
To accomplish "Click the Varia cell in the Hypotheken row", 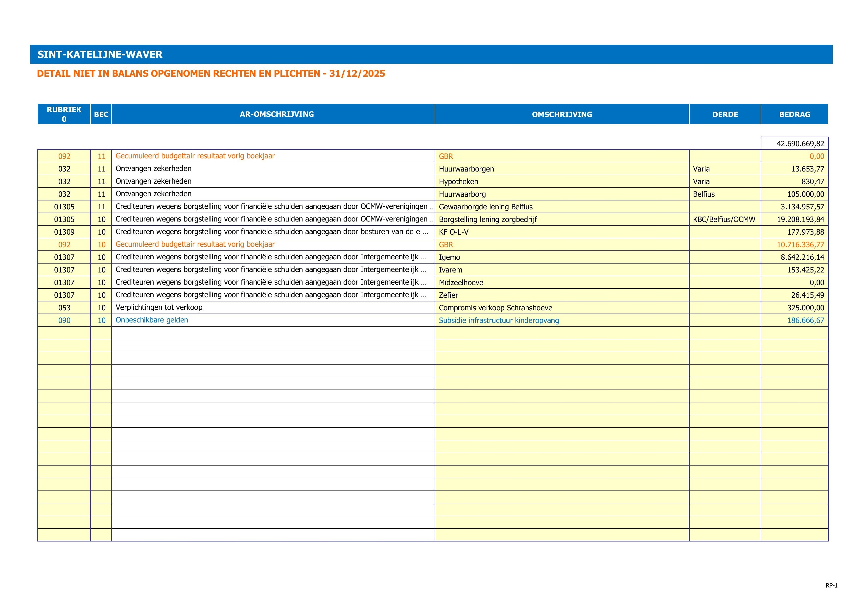I will (725, 181).
